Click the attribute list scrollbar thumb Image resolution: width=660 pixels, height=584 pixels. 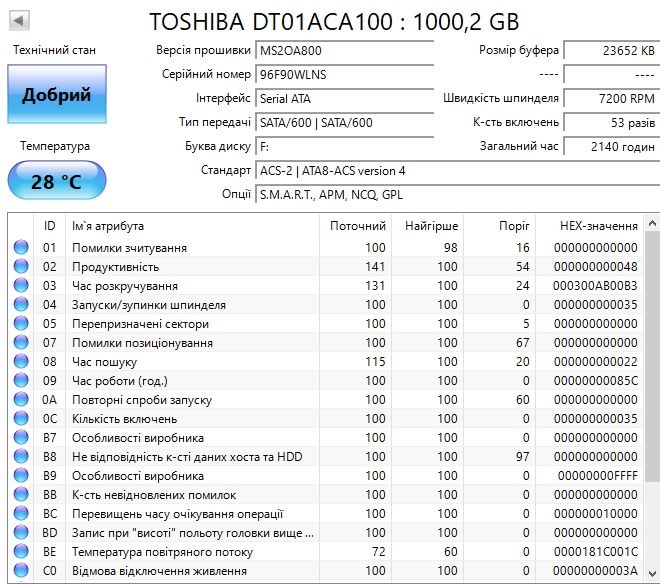coord(652,356)
